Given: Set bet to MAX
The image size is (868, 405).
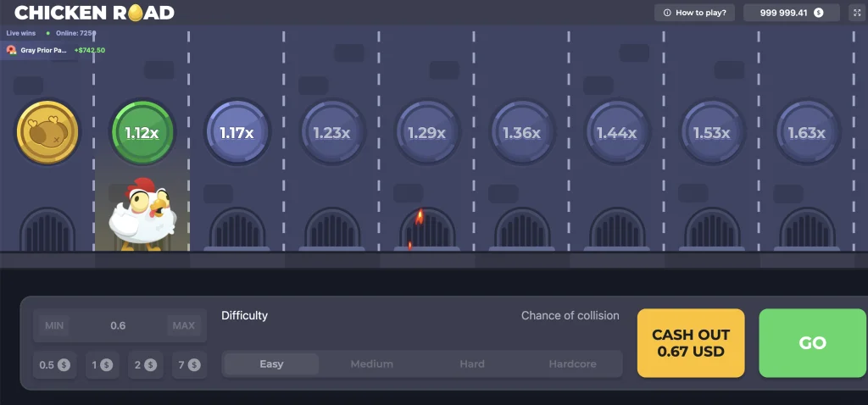Looking at the screenshot, I should point(184,325).
